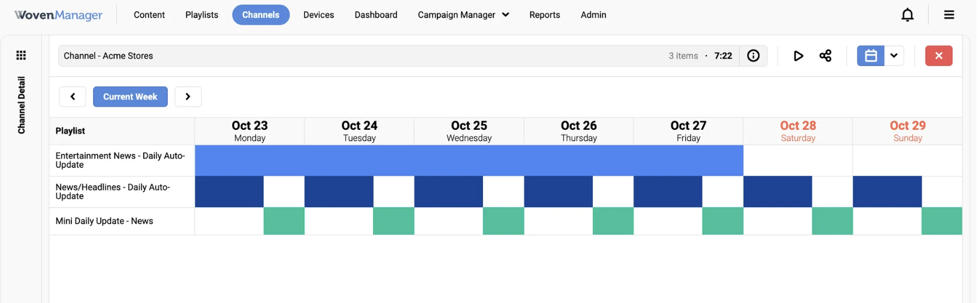Click the green Mini Daily Update block on Monday

pos(284,221)
